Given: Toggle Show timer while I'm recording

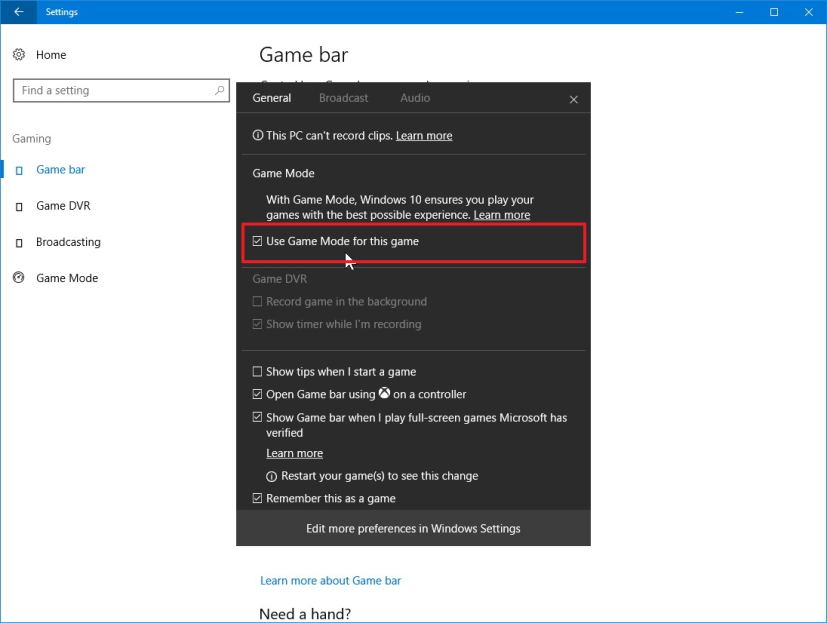Looking at the screenshot, I should (x=257, y=324).
